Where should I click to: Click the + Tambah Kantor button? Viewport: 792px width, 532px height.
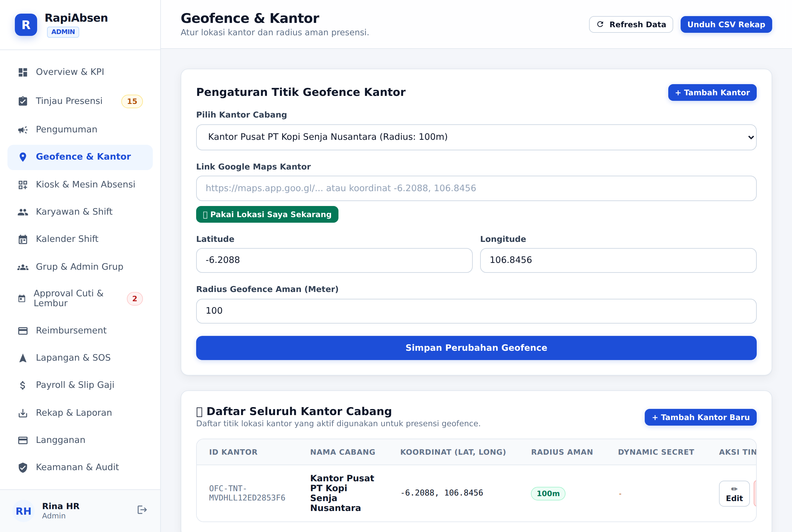click(712, 92)
